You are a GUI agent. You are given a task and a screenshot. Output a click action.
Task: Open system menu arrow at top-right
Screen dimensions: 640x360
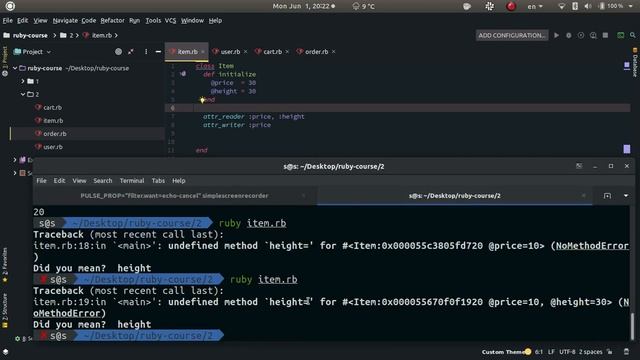click(x=631, y=6)
